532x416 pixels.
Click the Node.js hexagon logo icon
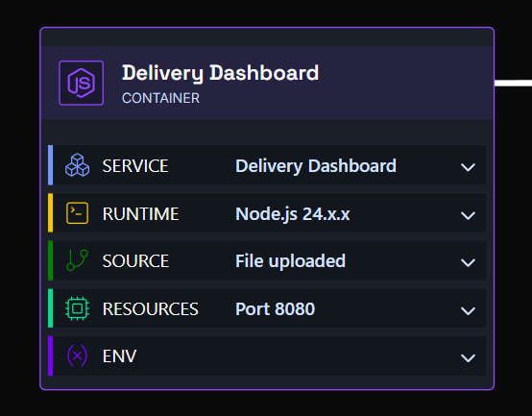tap(81, 84)
